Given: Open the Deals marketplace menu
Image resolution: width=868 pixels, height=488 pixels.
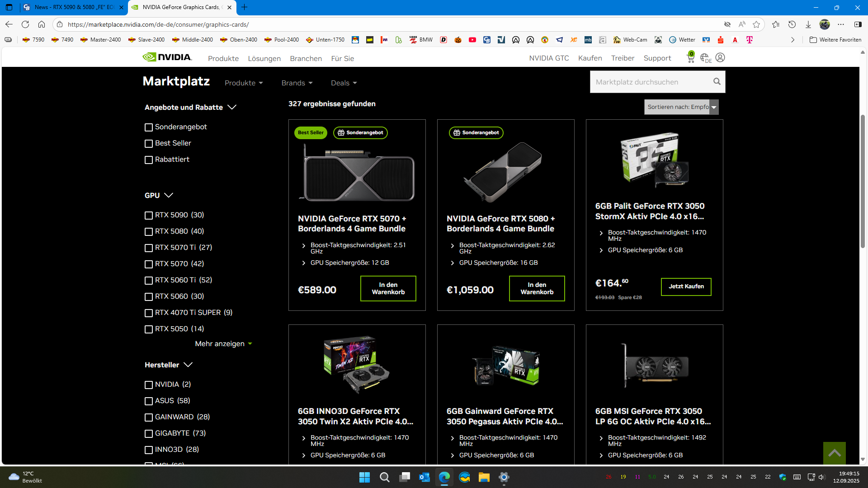Looking at the screenshot, I should (344, 83).
